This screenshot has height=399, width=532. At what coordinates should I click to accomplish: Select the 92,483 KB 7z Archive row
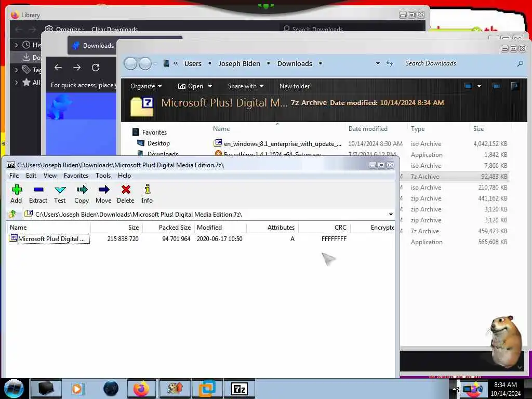click(x=455, y=177)
